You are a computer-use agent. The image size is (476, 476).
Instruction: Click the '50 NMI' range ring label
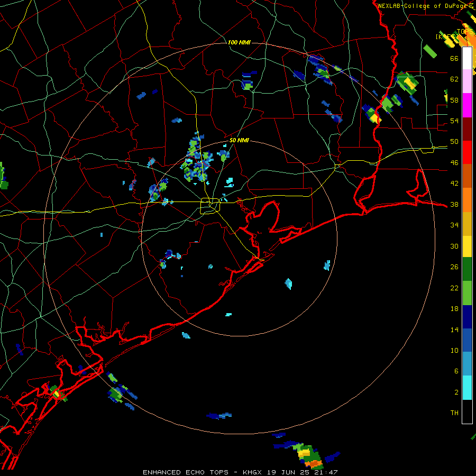(239, 140)
